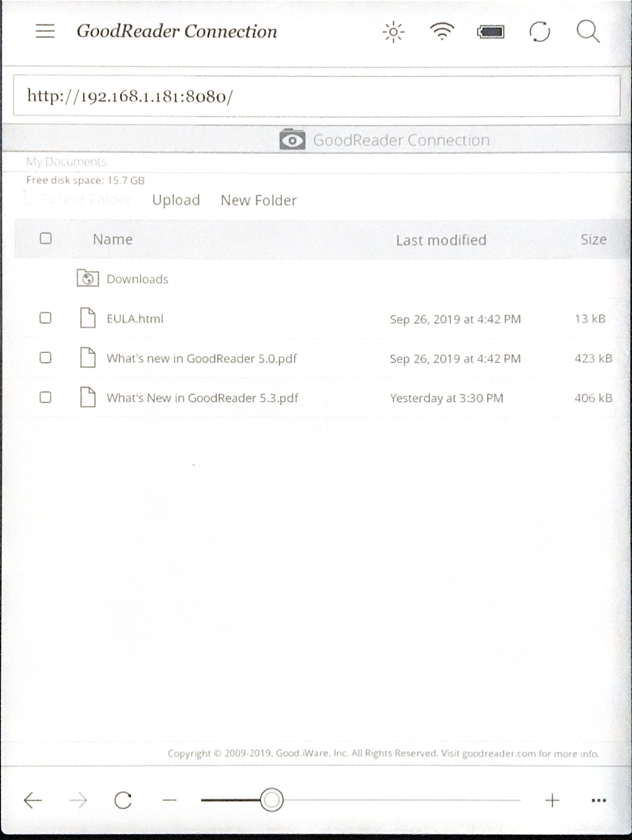Click the 'GoodReader Connection' banner heading
The height and width of the screenshot is (840, 632).
[401, 140]
